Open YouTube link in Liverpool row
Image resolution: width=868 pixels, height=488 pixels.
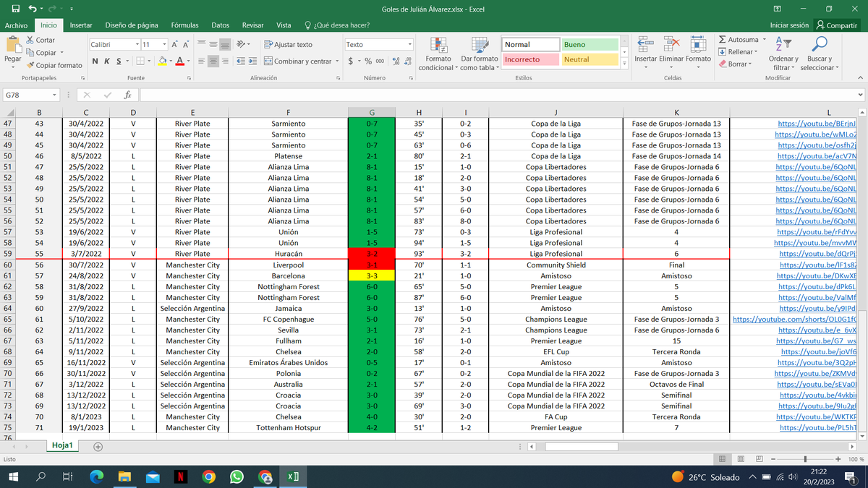click(x=818, y=265)
